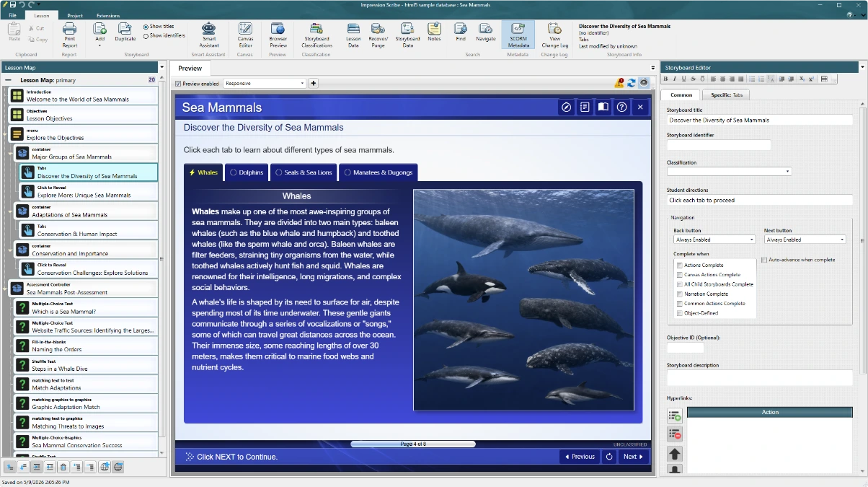Viewport: 868px width, 487px height.
Task: Expand the Add button dropdown arrow
Action: tap(99, 44)
